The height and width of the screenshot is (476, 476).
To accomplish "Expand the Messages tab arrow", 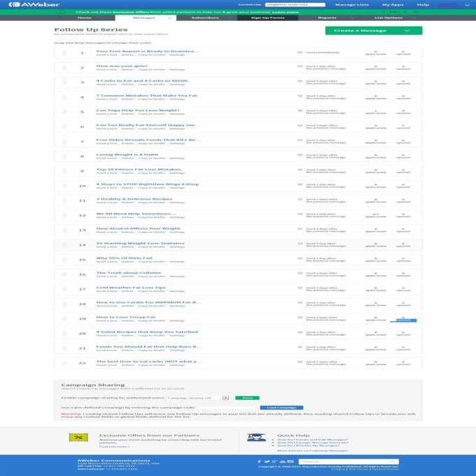I will (169, 18).
